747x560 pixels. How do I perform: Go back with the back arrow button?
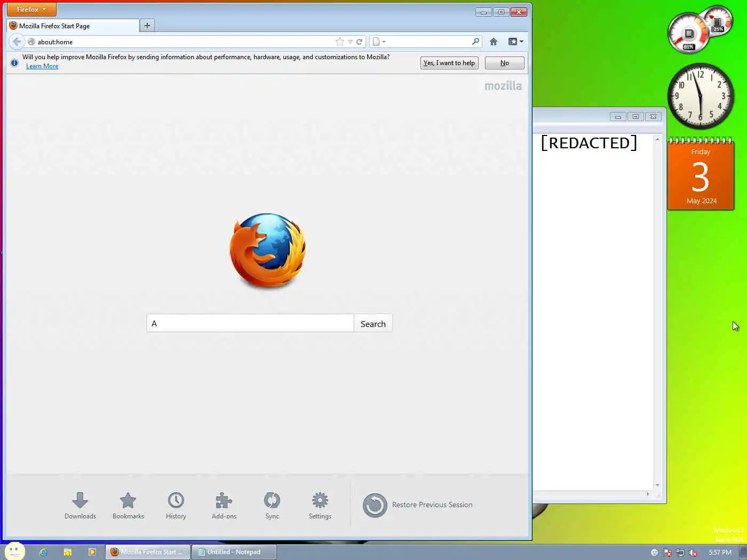(x=17, y=42)
